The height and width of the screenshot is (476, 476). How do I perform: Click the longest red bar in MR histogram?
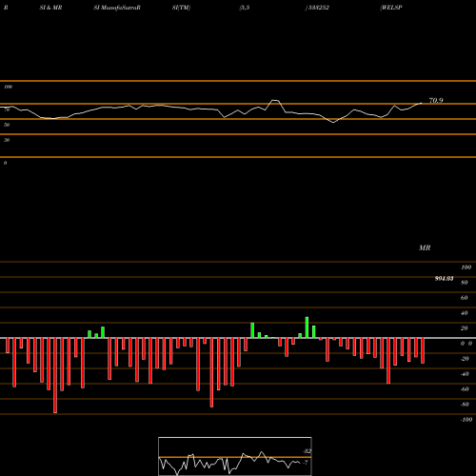[55, 375]
